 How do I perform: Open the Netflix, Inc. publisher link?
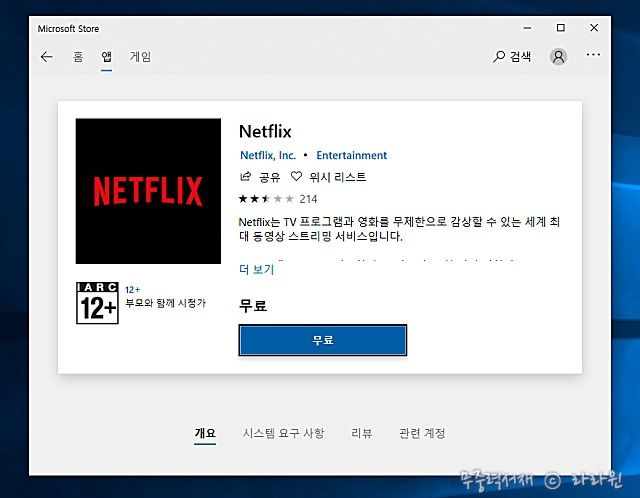point(268,156)
